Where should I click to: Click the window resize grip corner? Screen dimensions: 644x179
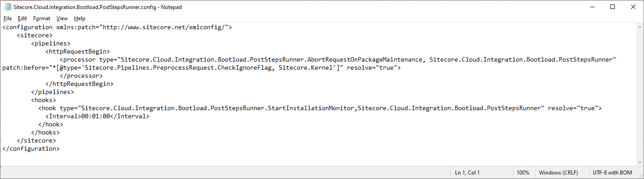point(640,175)
